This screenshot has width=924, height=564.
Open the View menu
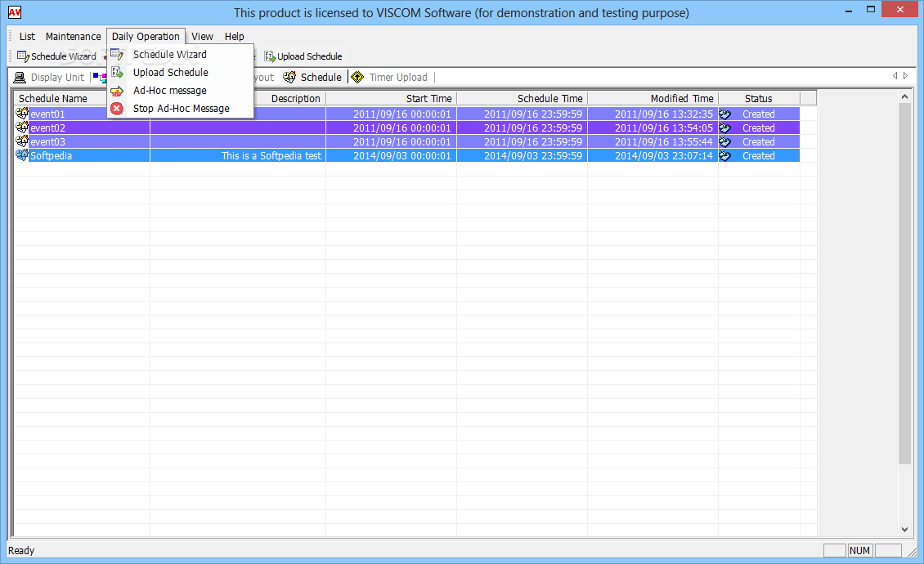pos(202,37)
